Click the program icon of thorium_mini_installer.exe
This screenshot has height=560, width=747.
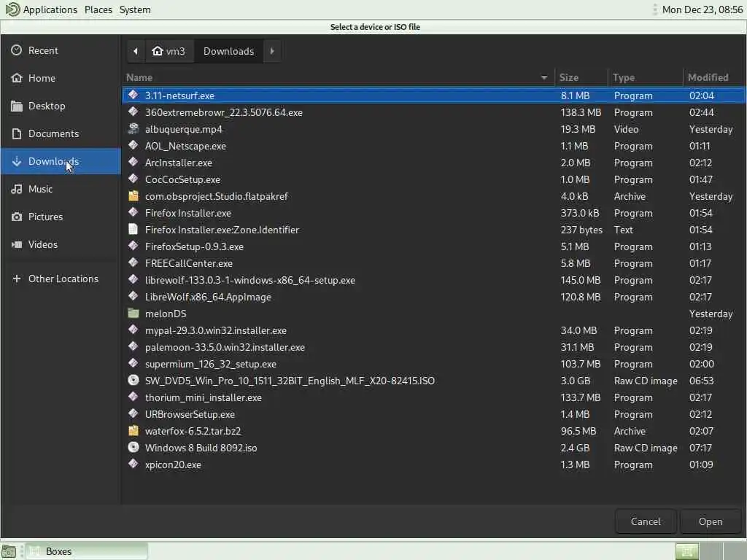(133, 397)
